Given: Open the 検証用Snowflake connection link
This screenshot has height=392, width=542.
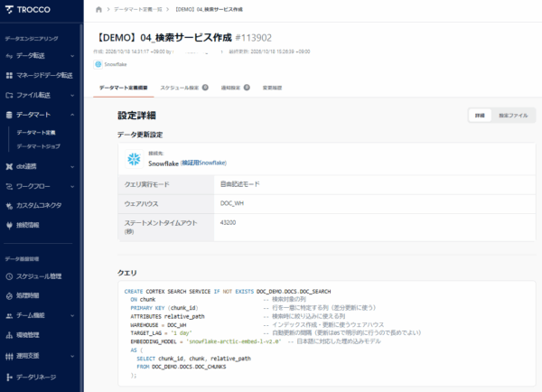Looking at the screenshot, I should 204,163.
